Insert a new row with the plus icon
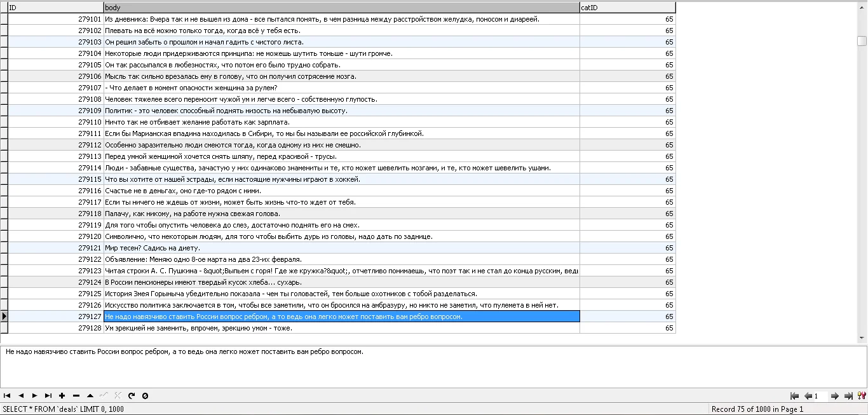 [x=63, y=395]
